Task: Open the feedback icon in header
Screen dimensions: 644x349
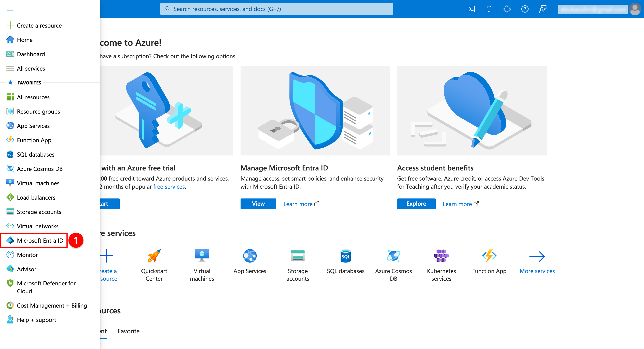Action: [x=543, y=9]
